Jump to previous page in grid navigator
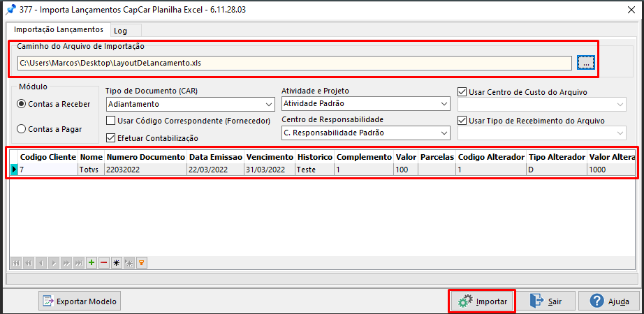Screen dimensions: 644x314 (29, 263)
